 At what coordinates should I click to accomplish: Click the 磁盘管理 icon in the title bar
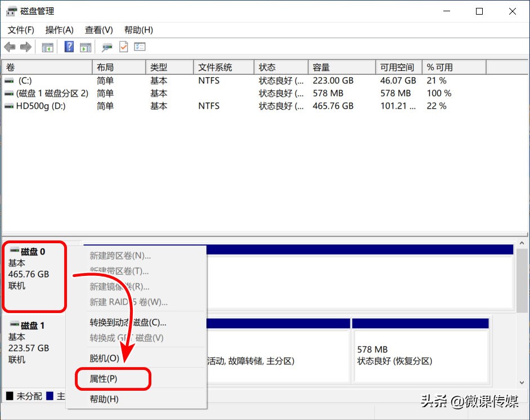9,10
